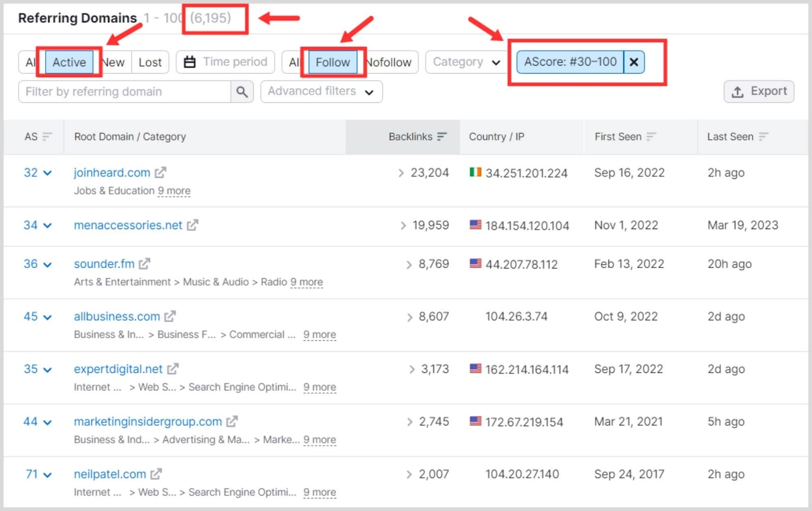Image resolution: width=812 pixels, height=511 pixels.
Task: Click the Export upload icon
Action: pyautogui.click(x=737, y=92)
